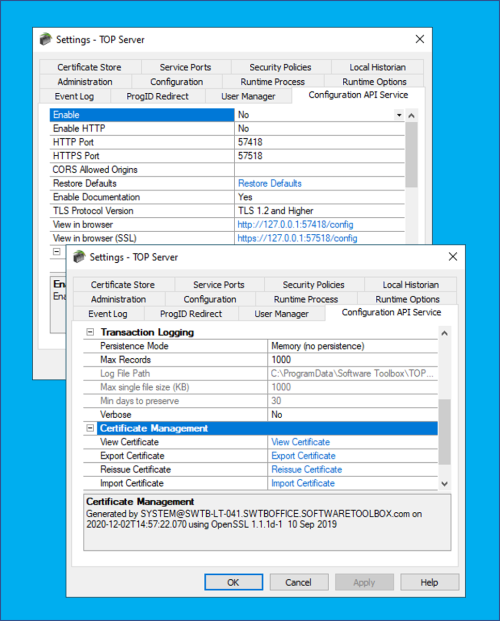Open Service Ports tab in back window

pyautogui.click(x=185, y=67)
